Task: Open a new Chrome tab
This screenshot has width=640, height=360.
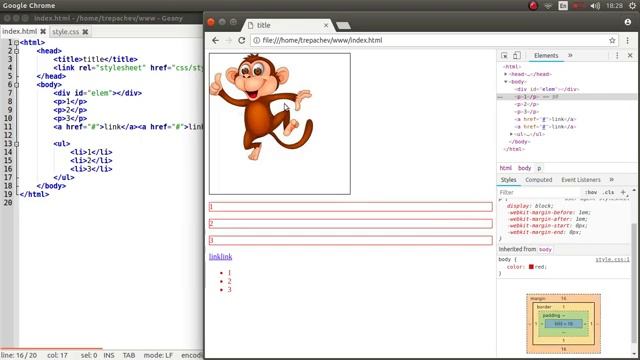Action: 343,26
